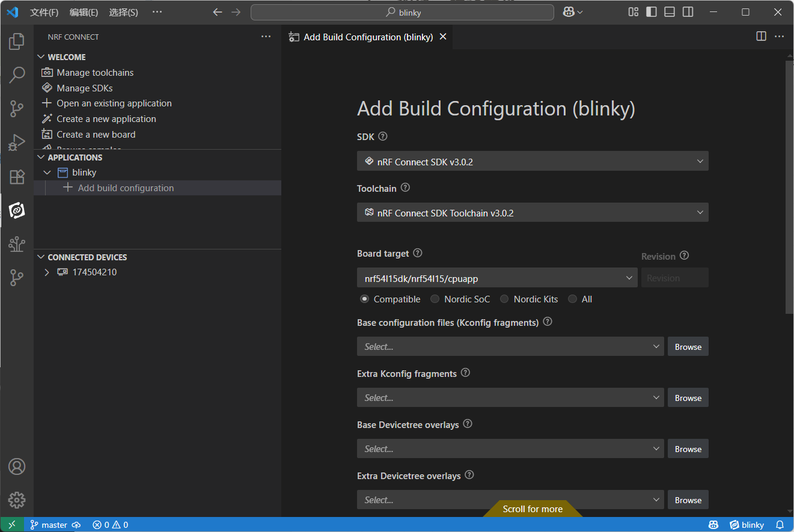
Task: Open Run and Debug view
Action: coord(17,142)
